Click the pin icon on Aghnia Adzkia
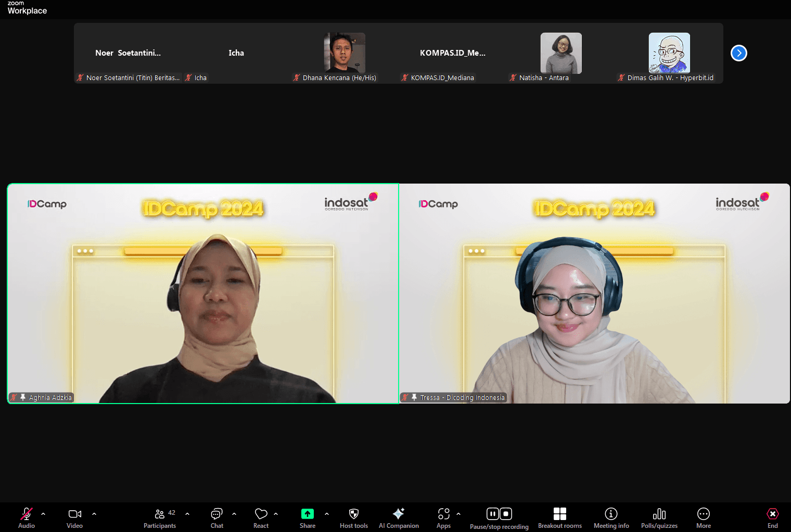This screenshot has height=532, width=791. pyautogui.click(x=23, y=397)
